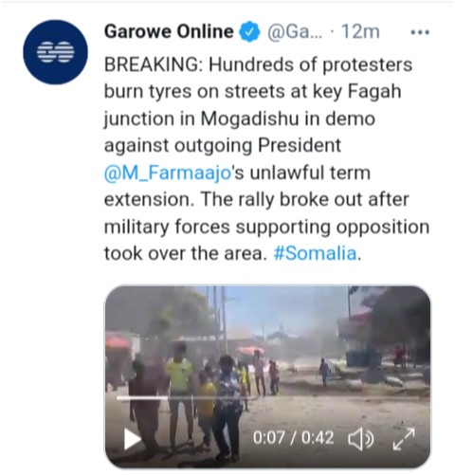Open the Garowe Online display name
Viewport: 455px width, 476px height.
pos(169,31)
